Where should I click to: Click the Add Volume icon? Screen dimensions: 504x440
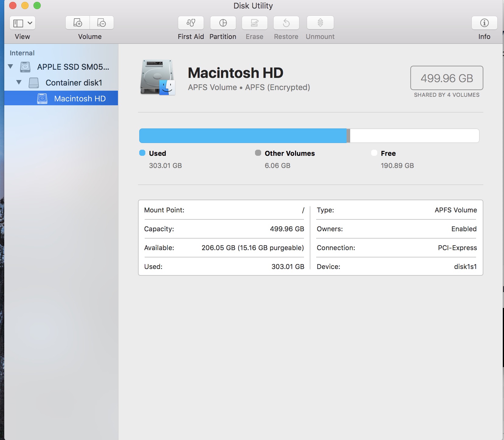(78, 23)
